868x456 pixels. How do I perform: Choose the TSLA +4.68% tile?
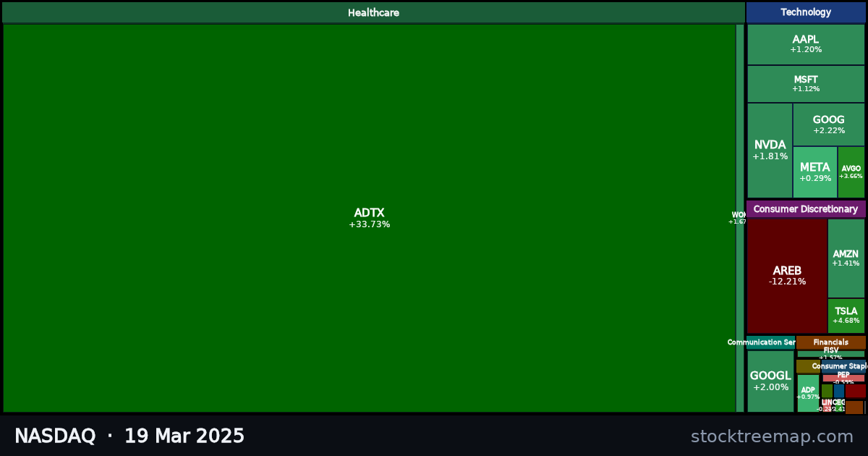click(x=846, y=316)
